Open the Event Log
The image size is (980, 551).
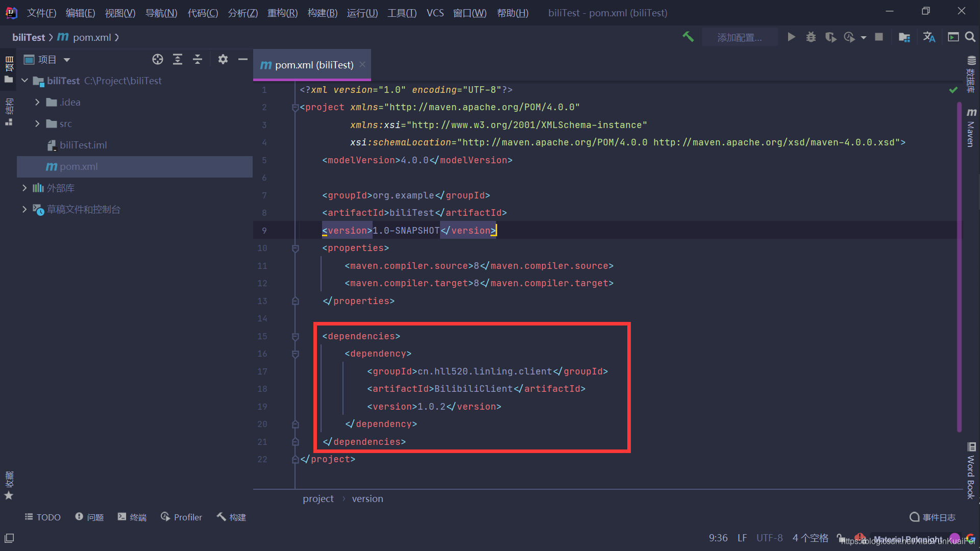pos(933,517)
